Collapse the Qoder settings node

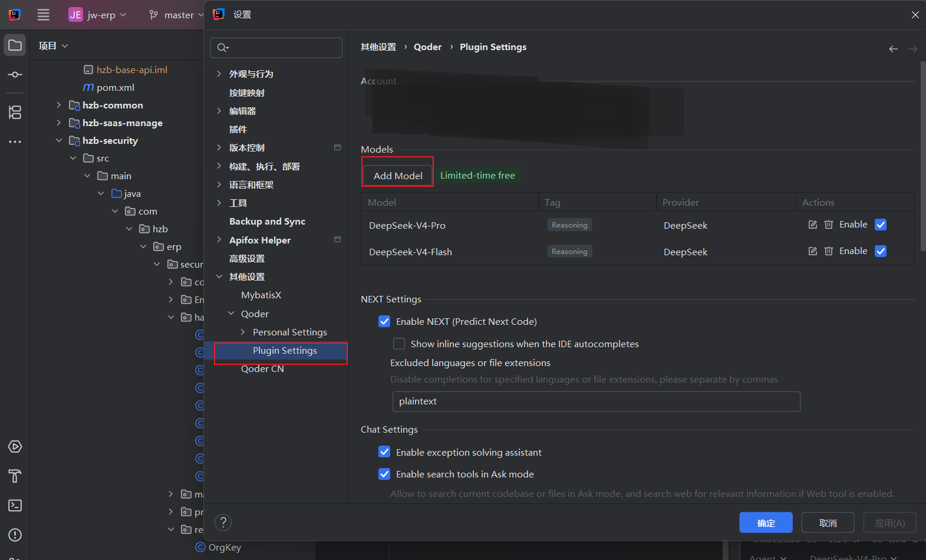point(231,314)
